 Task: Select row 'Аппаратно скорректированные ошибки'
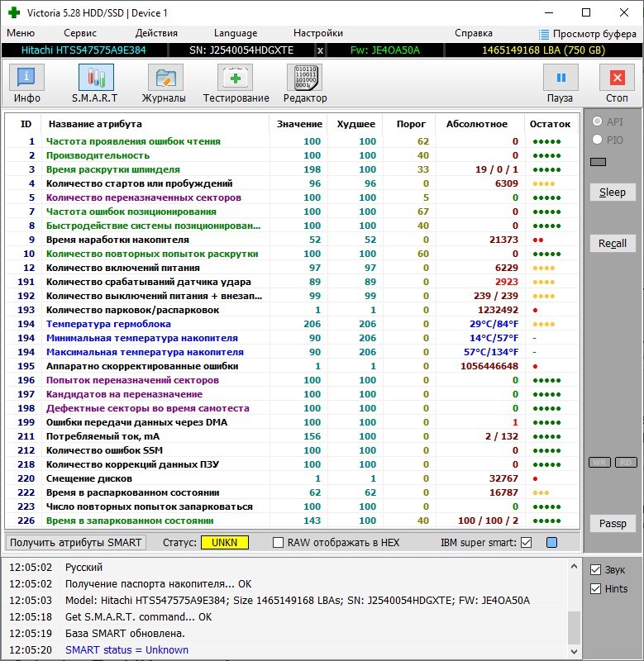(x=292, y=366)
